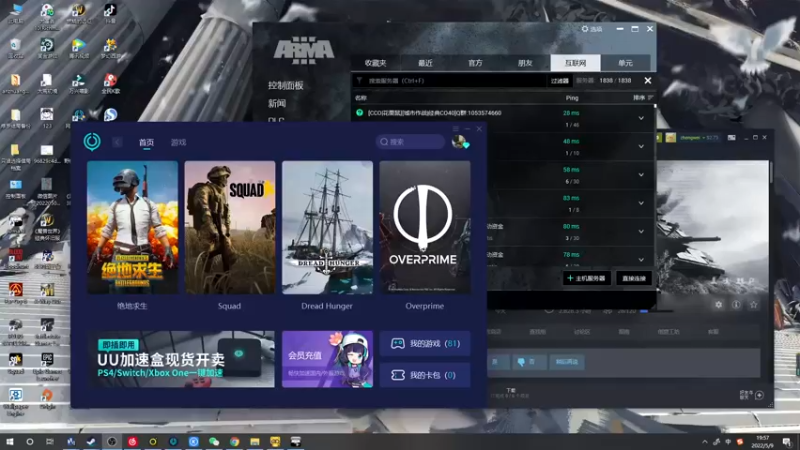Screen dimensions: 800x450
Task: Expand the 83 ms server row
Action: click(x=641, y=203)
